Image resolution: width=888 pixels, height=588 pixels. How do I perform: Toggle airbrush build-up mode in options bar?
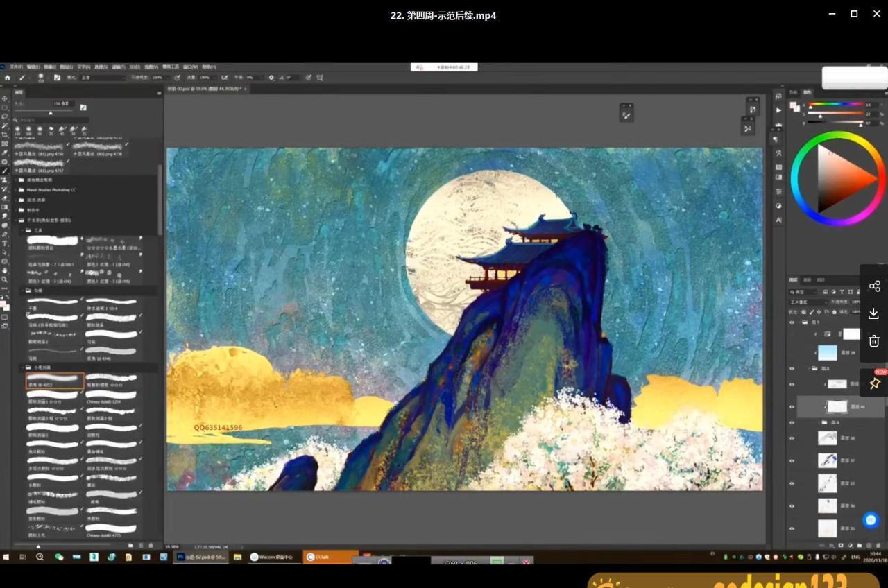pos(225,78)
